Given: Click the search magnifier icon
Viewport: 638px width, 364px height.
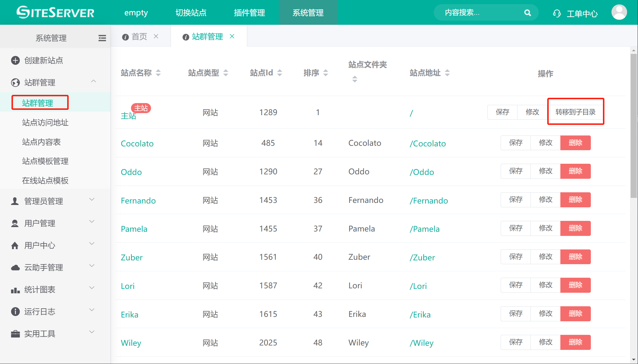Looking at the screenshot, I should tap(527, 13).
